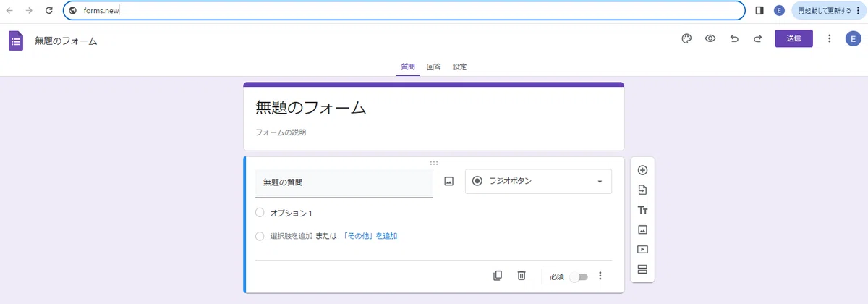Open question more options menu

[x=600, y=276]
